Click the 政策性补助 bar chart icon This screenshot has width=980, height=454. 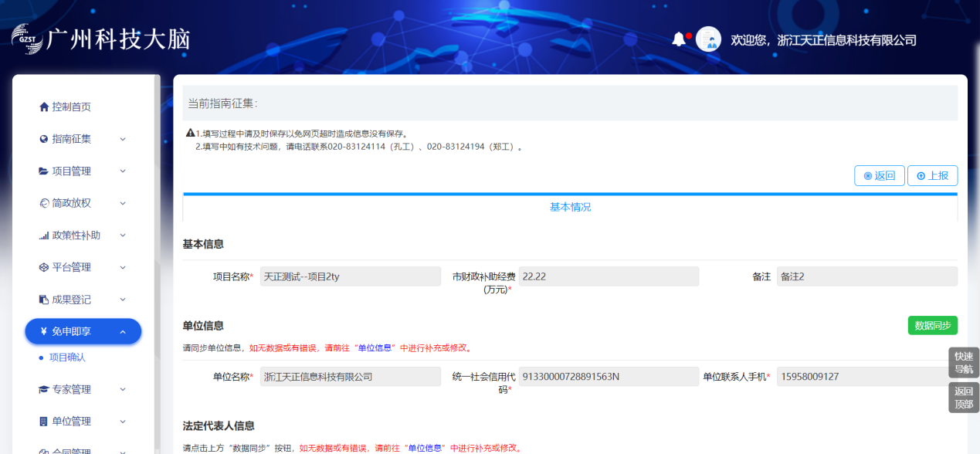44,235
